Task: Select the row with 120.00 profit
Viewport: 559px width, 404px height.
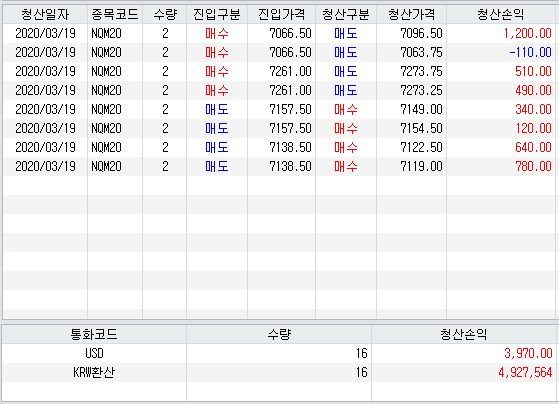Action: tap(279, 128)
